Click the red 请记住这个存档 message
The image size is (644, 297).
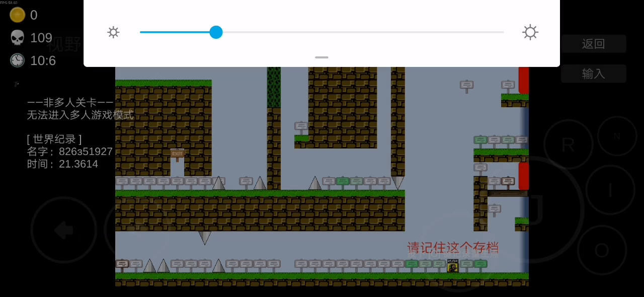453,248
